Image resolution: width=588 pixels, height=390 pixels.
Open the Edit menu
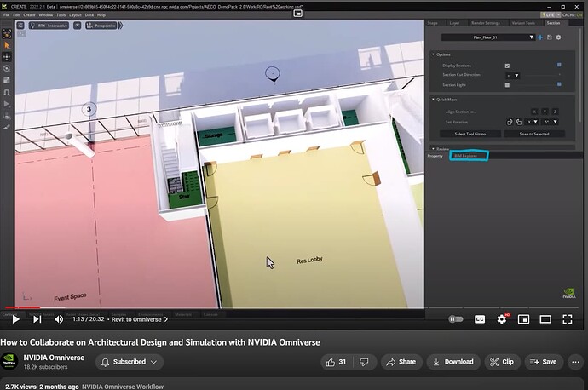(16, 15)
